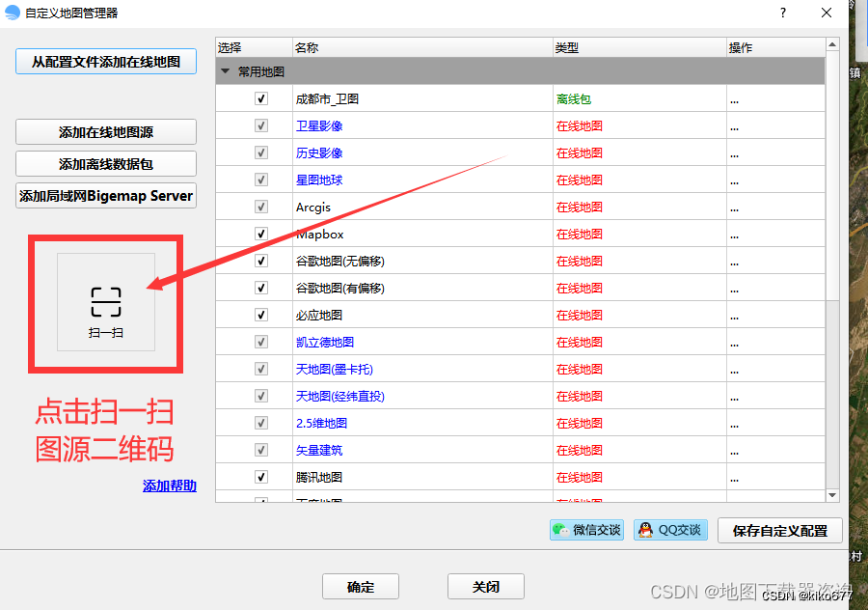Open the ... operations menu for 成都市_卫图
The image size is (868, 610).
pyautogui.click(x=734, y=102)
